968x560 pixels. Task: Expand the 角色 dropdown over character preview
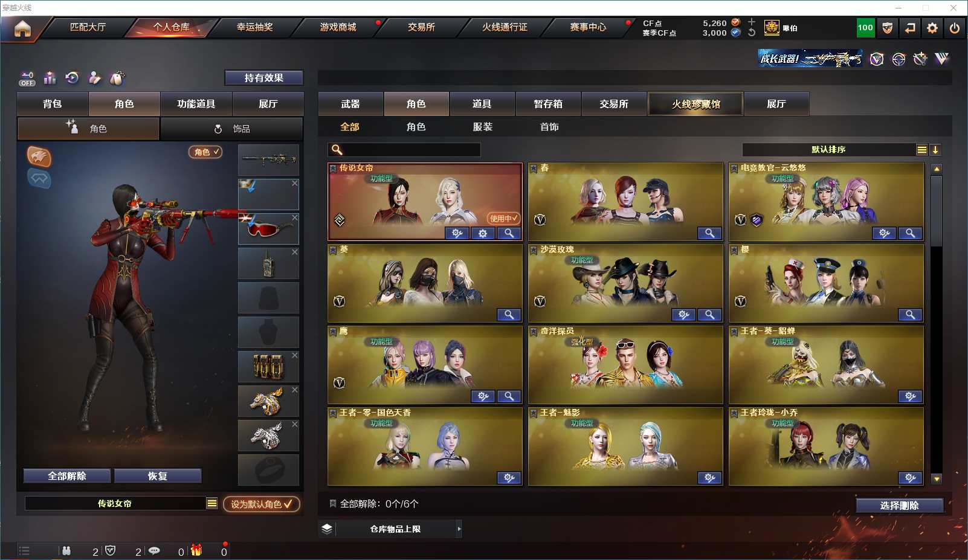(x=206, y=152)
